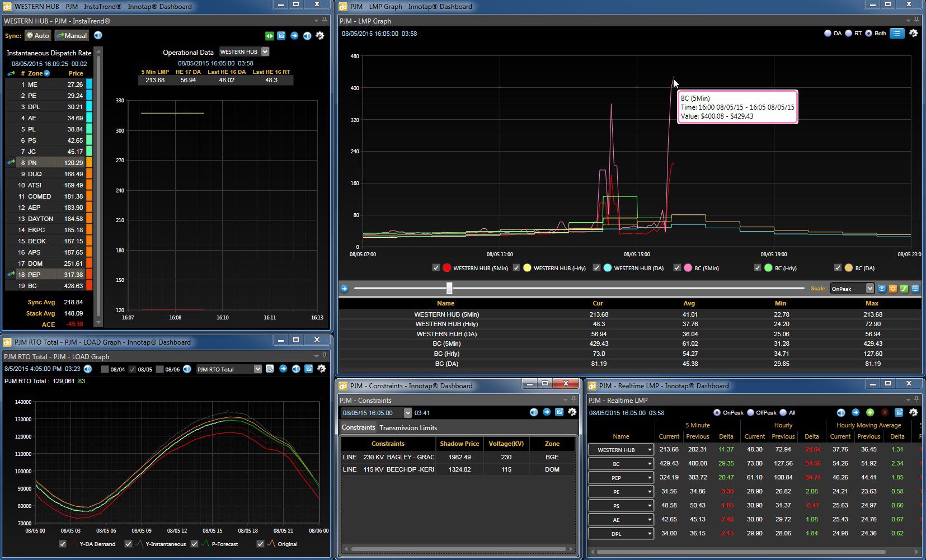Click the Price column header in dispatch list
This screenshot has width=926, height=560.
76,73
